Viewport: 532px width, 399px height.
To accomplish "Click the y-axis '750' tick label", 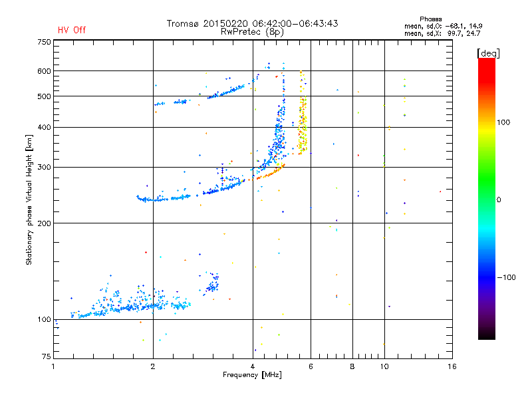I will pos(44,42).
